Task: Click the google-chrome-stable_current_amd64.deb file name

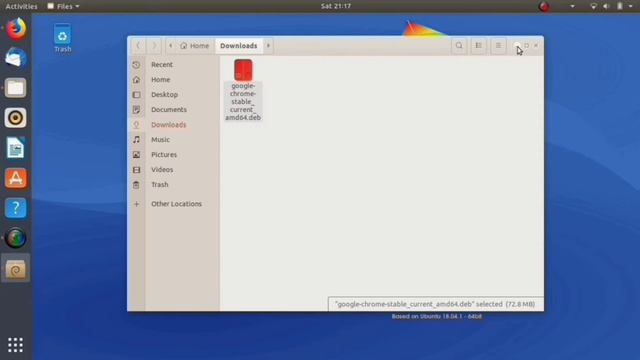Action: tap(243, 102)
